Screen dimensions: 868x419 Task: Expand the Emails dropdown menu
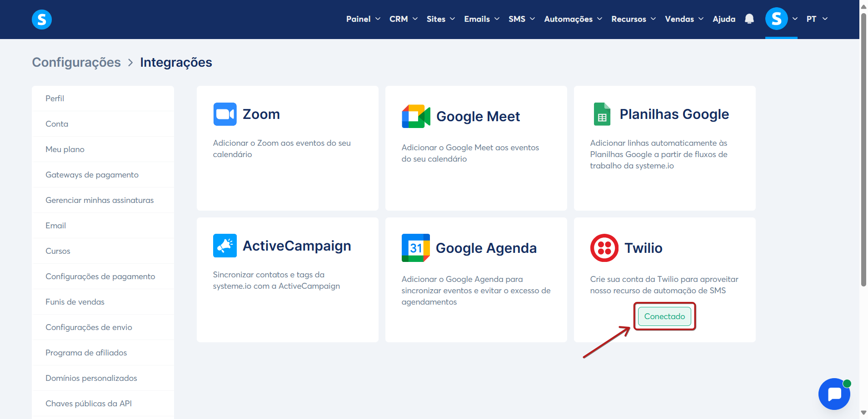click(x=482, y=19)
